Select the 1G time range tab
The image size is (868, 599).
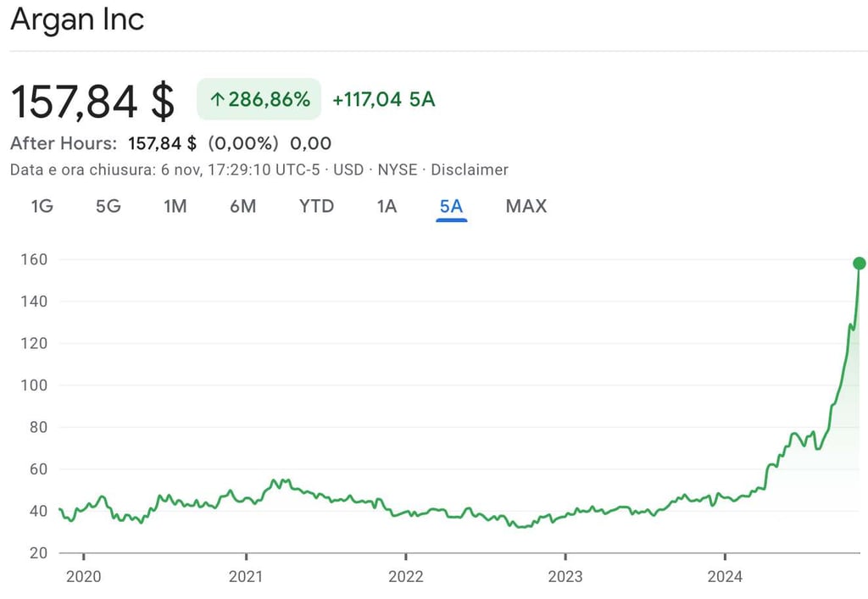point(42,206)
